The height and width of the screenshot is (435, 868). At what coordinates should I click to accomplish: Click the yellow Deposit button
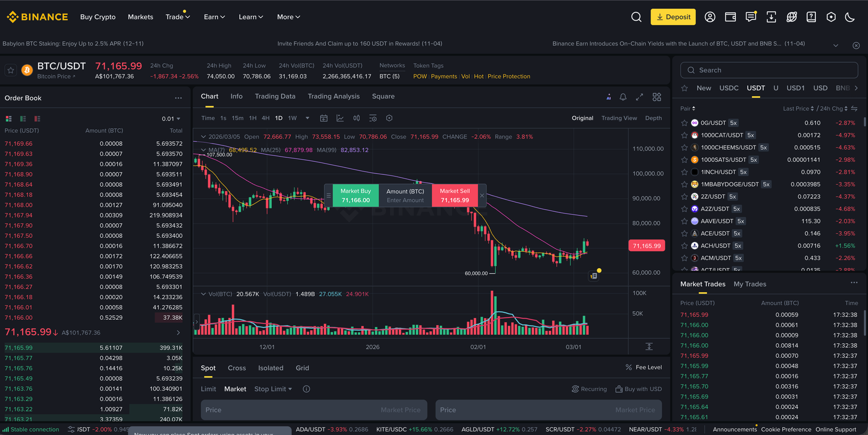coord(673,17)
